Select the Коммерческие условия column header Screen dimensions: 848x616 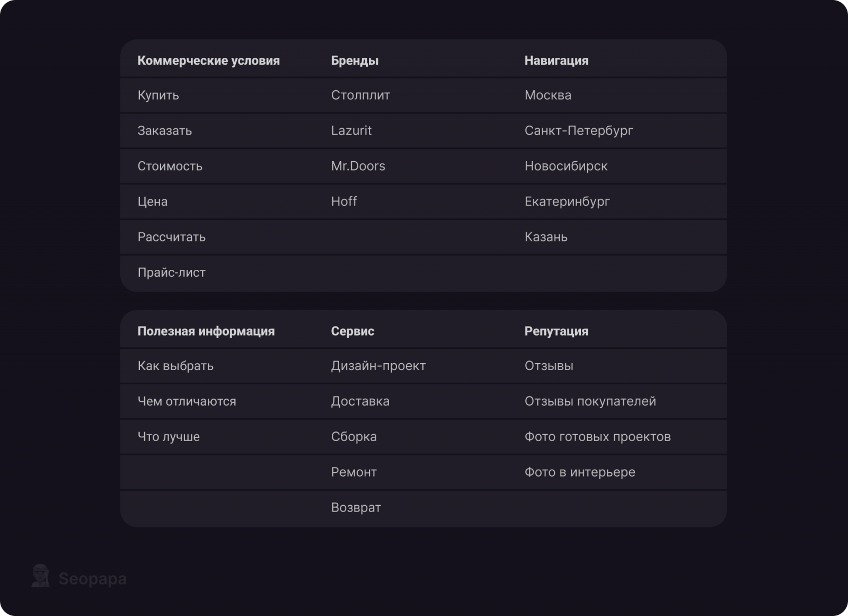tap(209, 60)
